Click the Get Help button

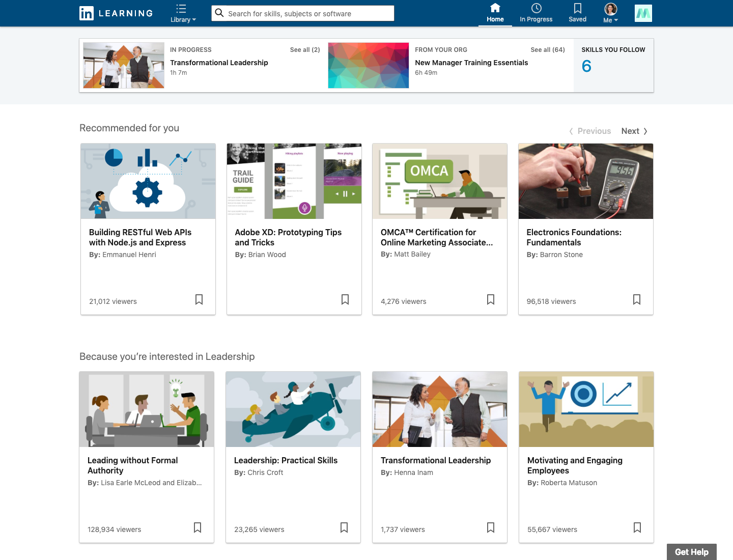click(691, 552)
